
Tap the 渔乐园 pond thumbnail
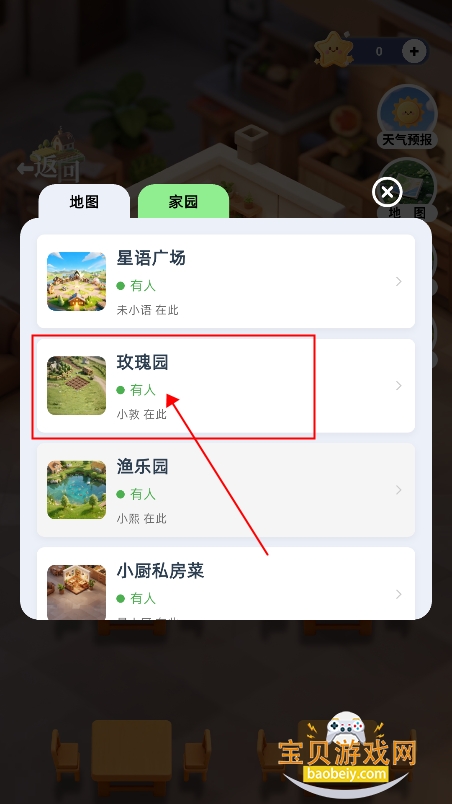(76, 490)
